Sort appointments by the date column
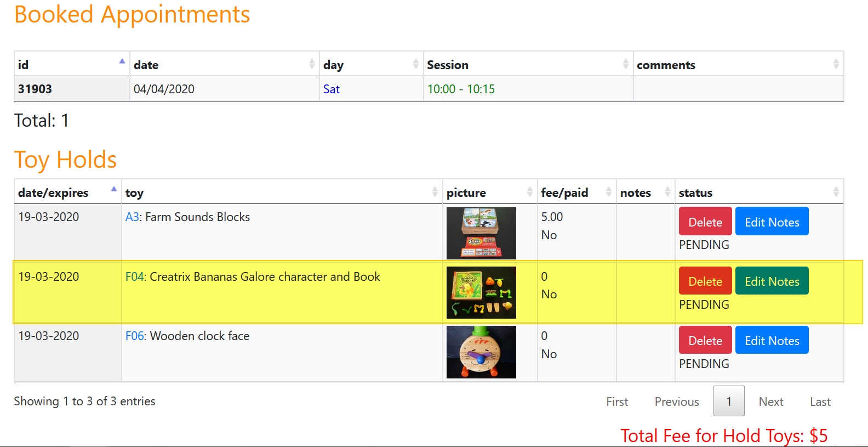 pyautogui.click(x=224, y=65)
